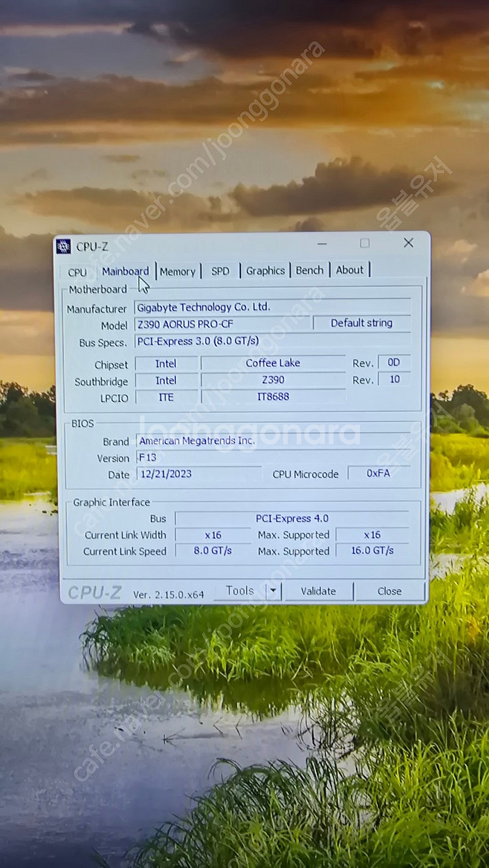Image resolution: width=489 pixels, height=868 pixels.
Task: Click the Tools button
Action: pos(240,590)
